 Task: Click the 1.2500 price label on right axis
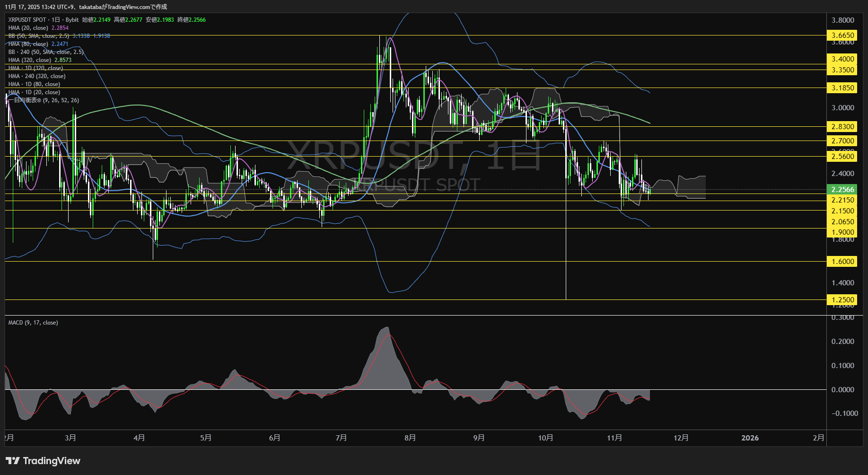(842, 299)
